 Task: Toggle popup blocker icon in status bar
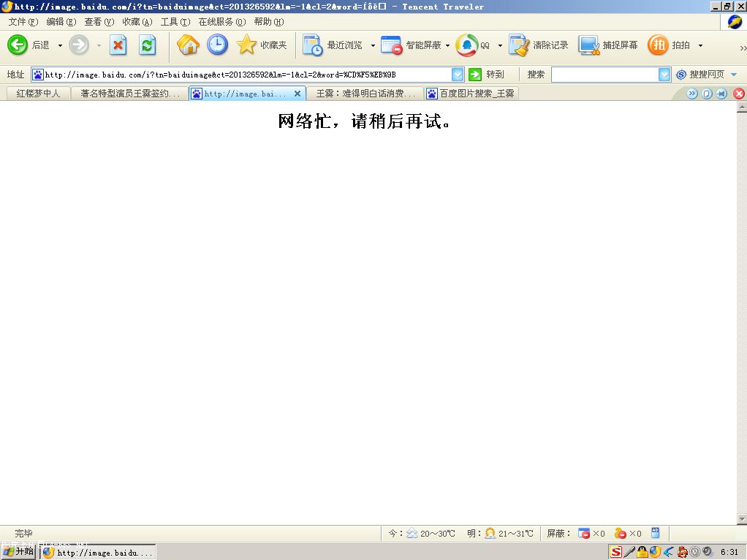[584, 534]
